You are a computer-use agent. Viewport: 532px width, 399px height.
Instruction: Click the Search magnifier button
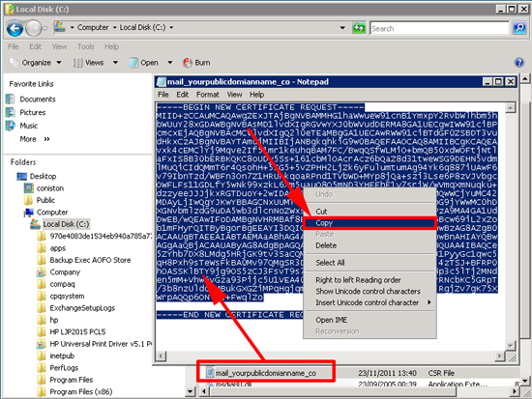point(519,28)
